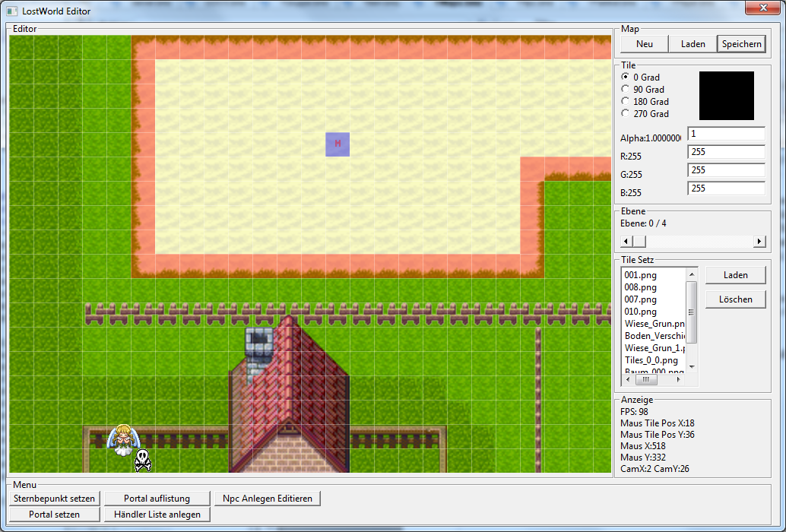
Task: Click the Löschen button
Action: point(735,299)
